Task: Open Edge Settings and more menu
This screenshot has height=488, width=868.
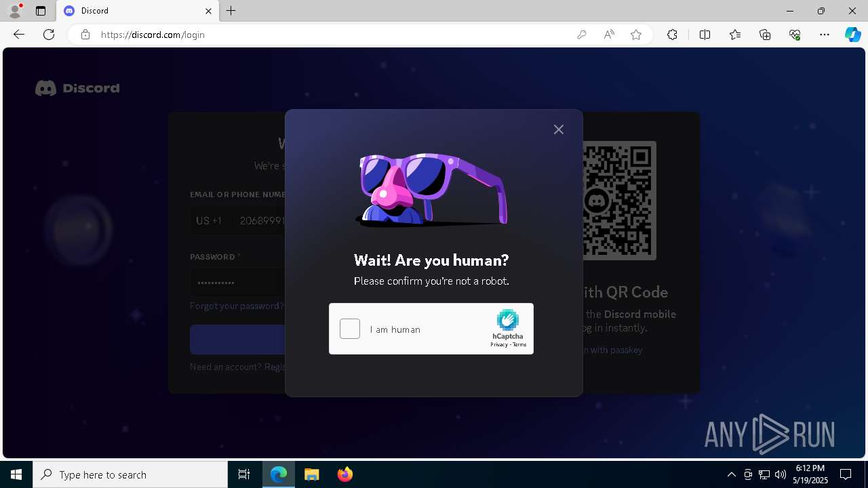Action: 825,35
